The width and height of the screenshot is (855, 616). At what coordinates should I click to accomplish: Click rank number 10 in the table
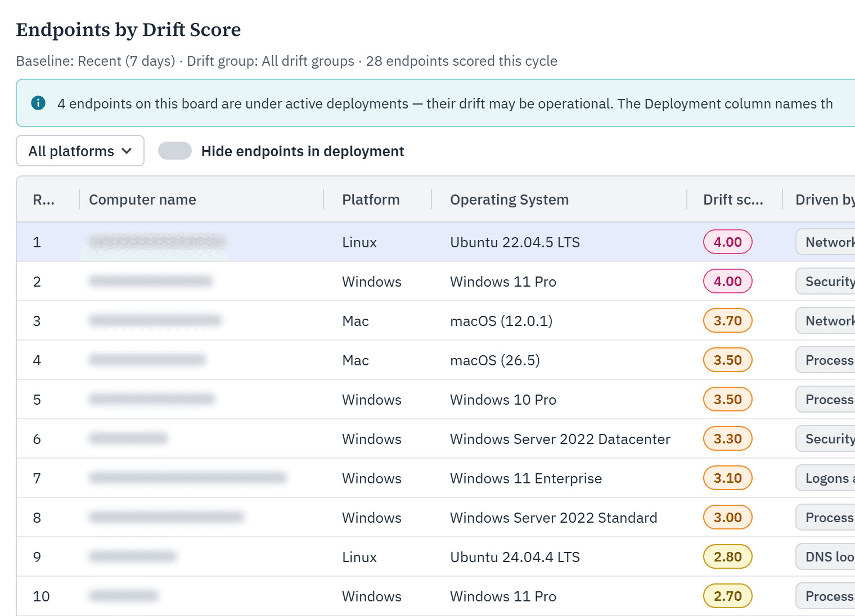(41, 596)
